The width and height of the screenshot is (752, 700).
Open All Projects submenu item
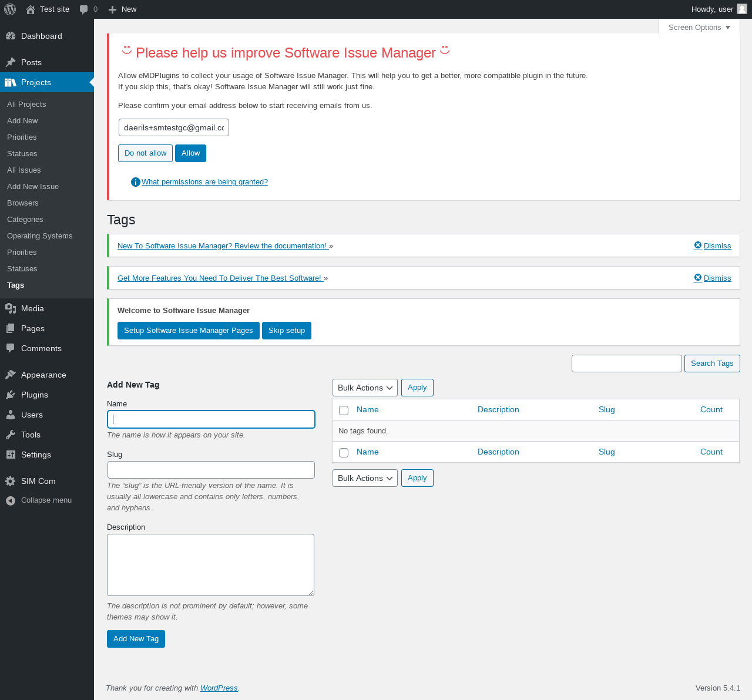pos(26,104)
